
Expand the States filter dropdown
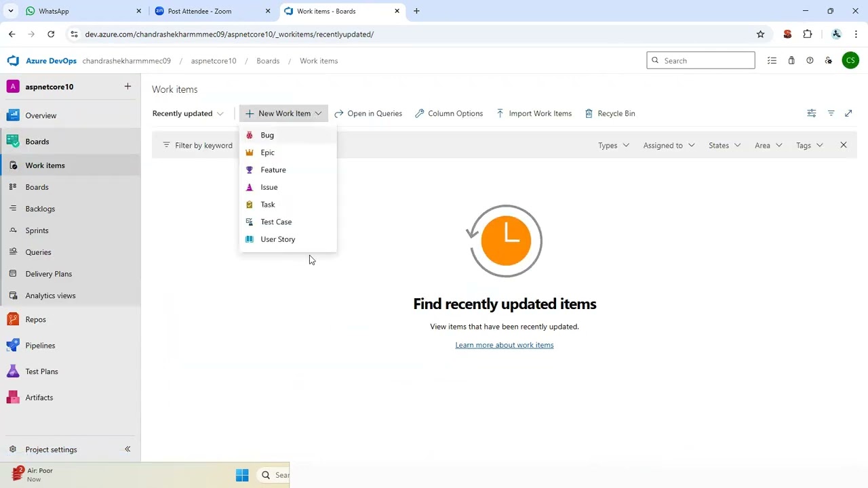click(724, 145)
